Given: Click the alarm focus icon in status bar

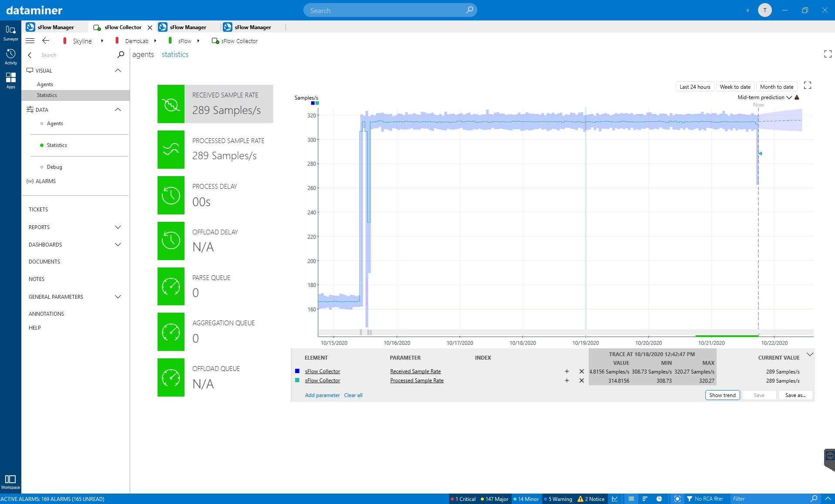Looking at the screenshot, I should 677,499.
